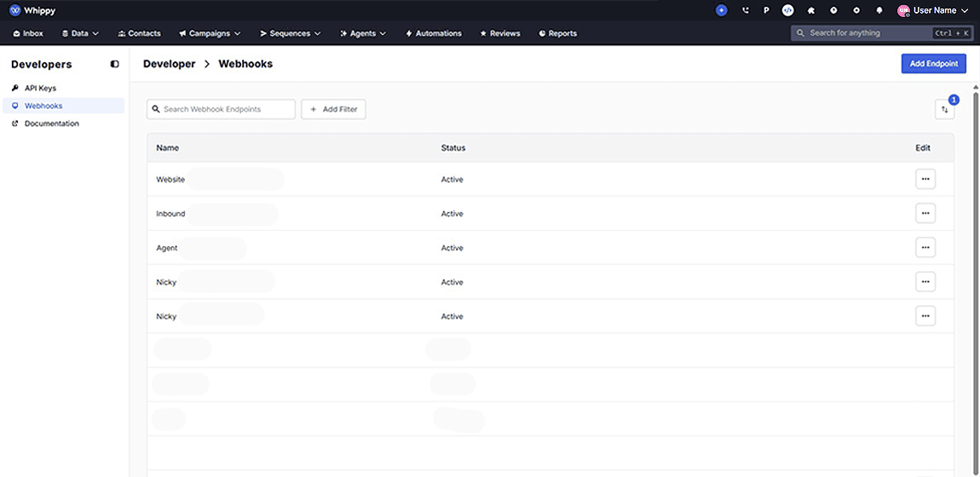980x477 pixels.
Task: Select the Agent webhook row name
Action: click(x=167, y=249)
